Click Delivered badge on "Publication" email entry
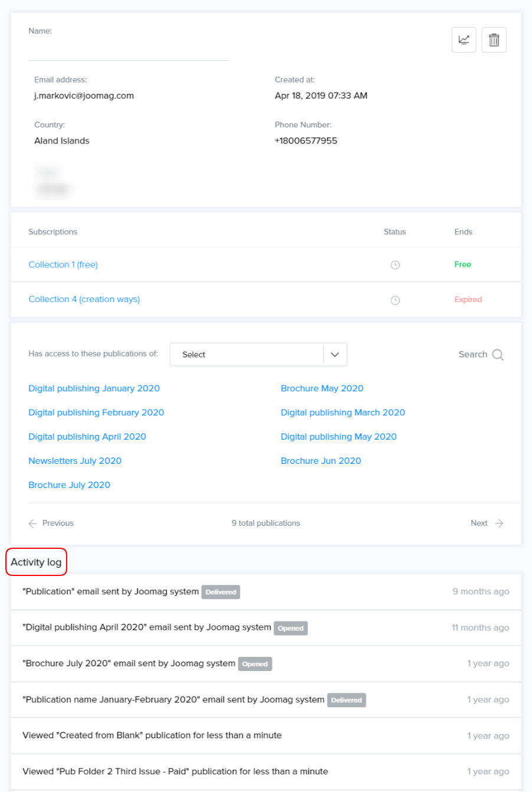The image size is (532, 792). pos(221,592)
